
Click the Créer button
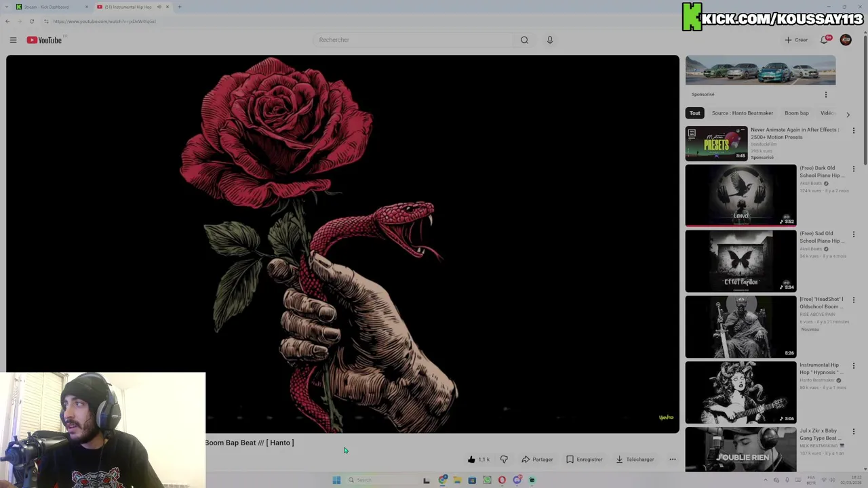point(797,40)
